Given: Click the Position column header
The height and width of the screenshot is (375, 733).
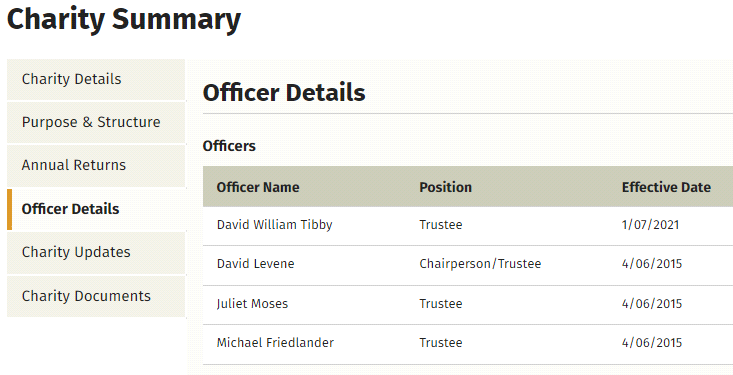Looking at the screenshot, I should (446, 187).
